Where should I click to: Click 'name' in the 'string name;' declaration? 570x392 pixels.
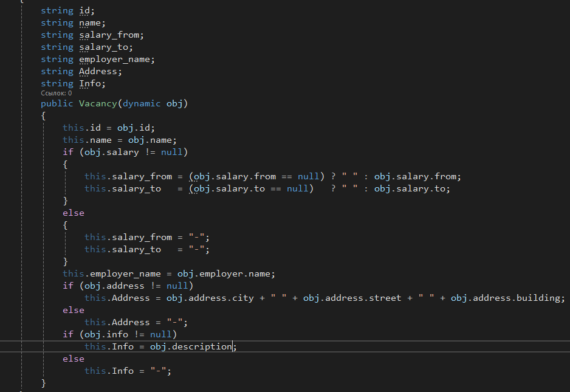(x=90, y=23)
